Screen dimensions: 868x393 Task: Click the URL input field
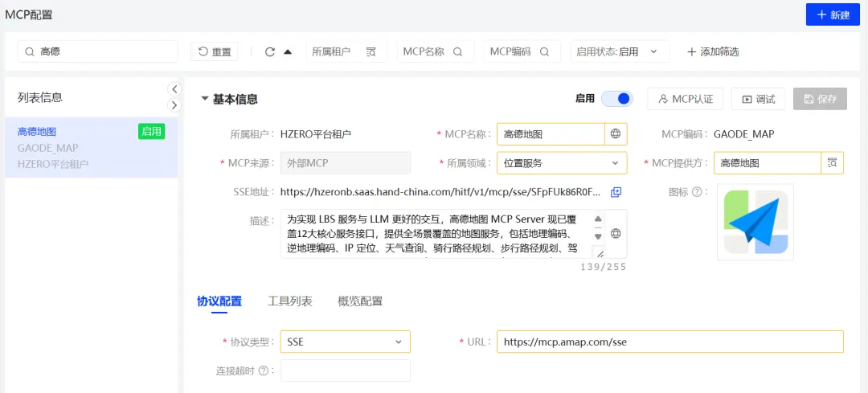pos(670,342)
